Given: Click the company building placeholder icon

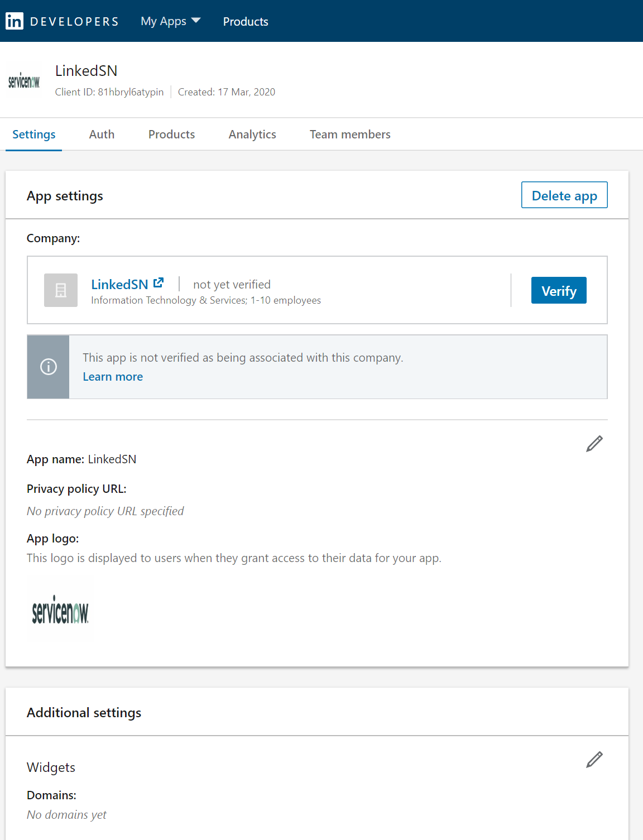Looking at the screenshot, I should [x=60, y=290].
